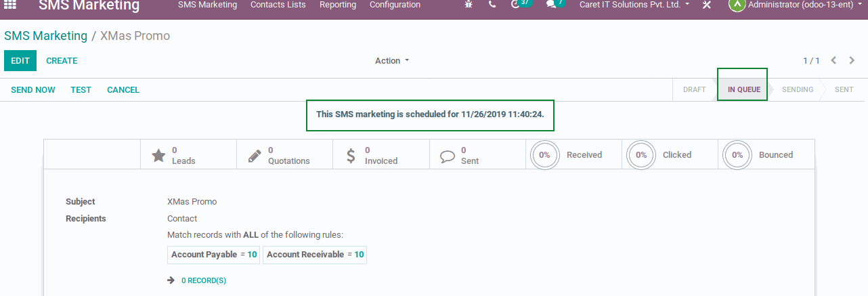Click SMS Marketing breadcrumb link
Screen dimensions: 868x296
(45, 36)
